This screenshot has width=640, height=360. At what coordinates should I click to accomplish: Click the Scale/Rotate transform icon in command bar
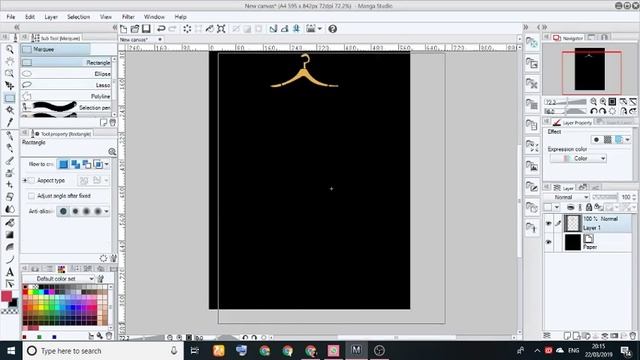pos(221,29)
